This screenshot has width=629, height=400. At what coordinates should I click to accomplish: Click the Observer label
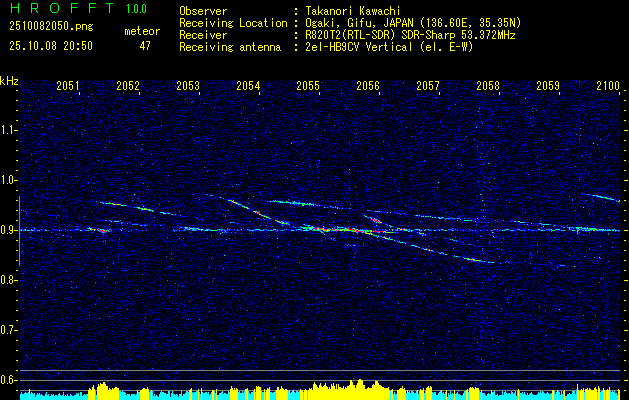tap(203, 11)
